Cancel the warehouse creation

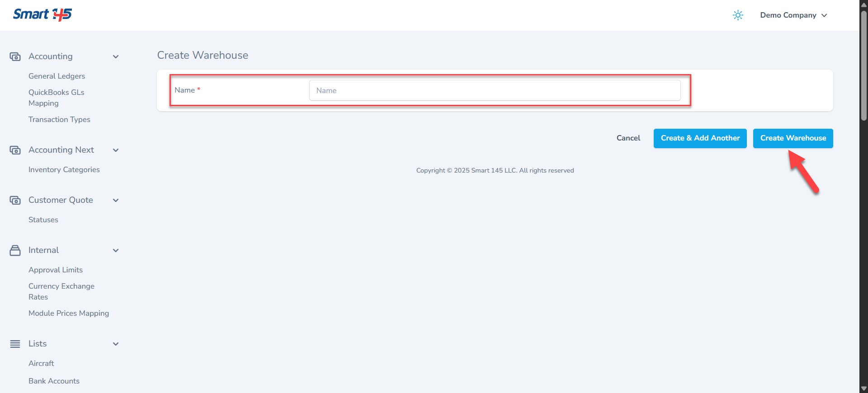[x=628, y=138]
